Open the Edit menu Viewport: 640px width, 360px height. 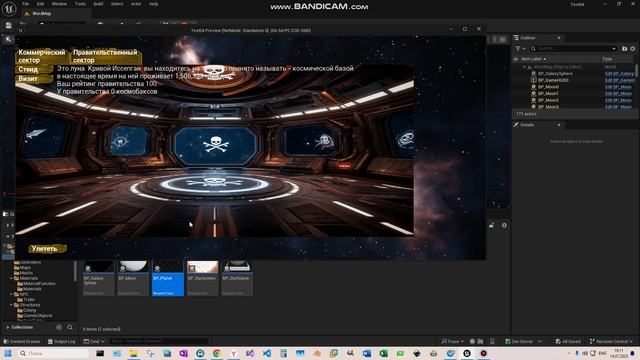click(x=40, y=4)
